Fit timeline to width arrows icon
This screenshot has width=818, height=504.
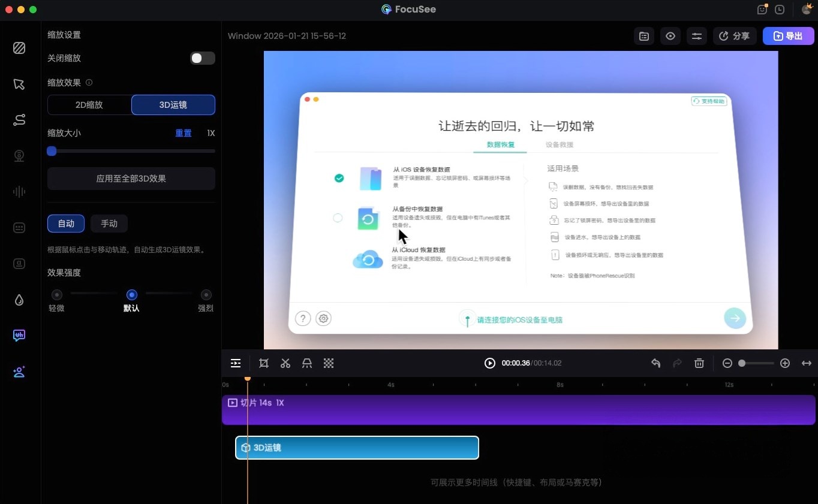(807, 363)
